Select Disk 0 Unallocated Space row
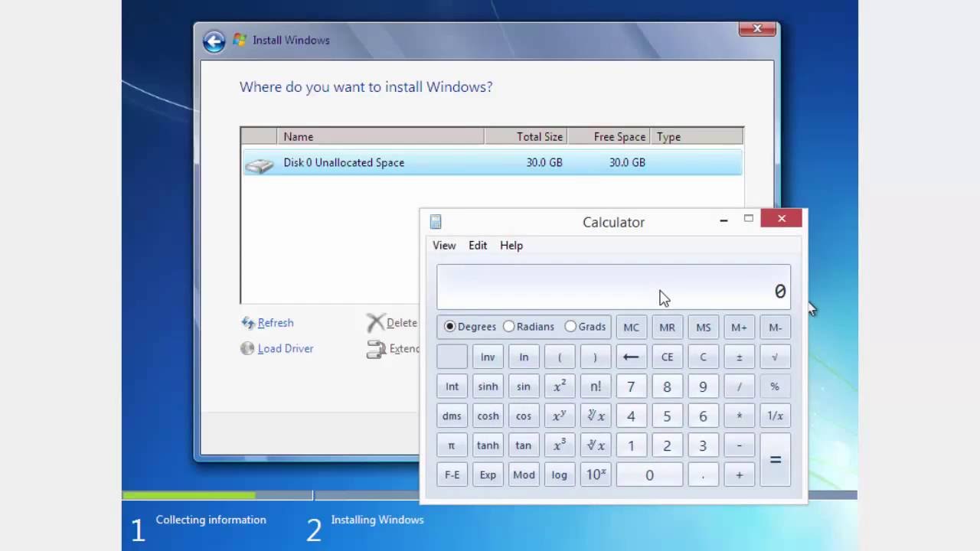Image resolution: width=980 pixels, height=551 pixels. [492, 162]
